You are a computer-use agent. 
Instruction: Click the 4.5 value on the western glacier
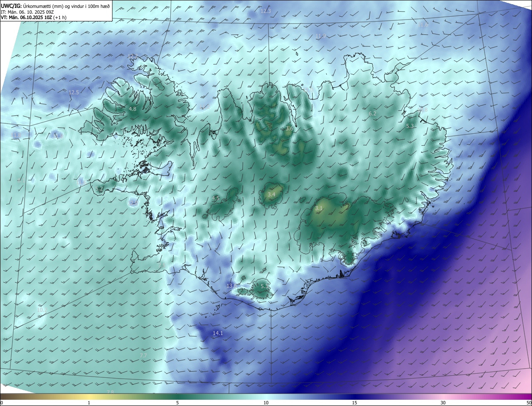point(216,198)
